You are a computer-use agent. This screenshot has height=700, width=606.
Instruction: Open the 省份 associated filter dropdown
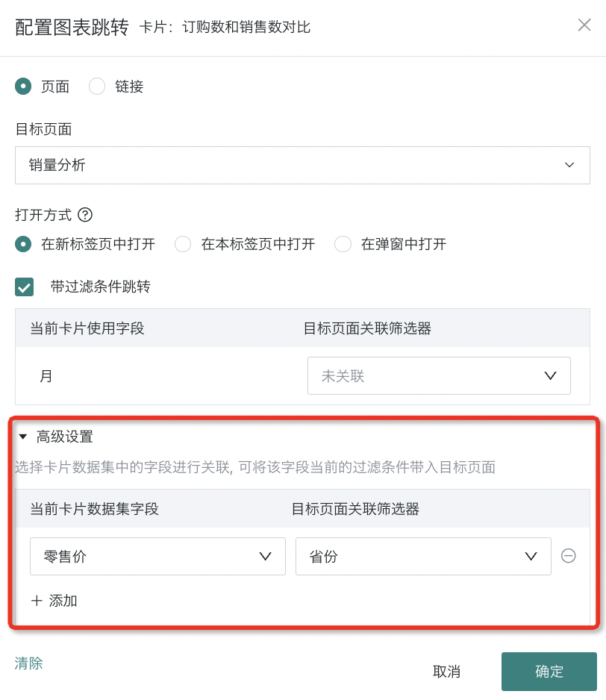click(x=423, y=556)
